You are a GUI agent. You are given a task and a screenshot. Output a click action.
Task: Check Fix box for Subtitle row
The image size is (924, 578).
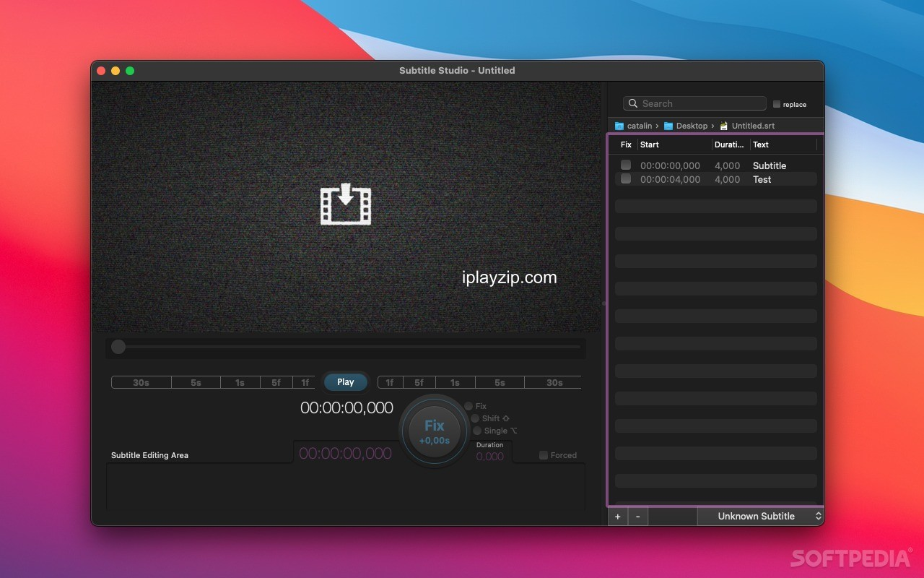coord(626,165)
